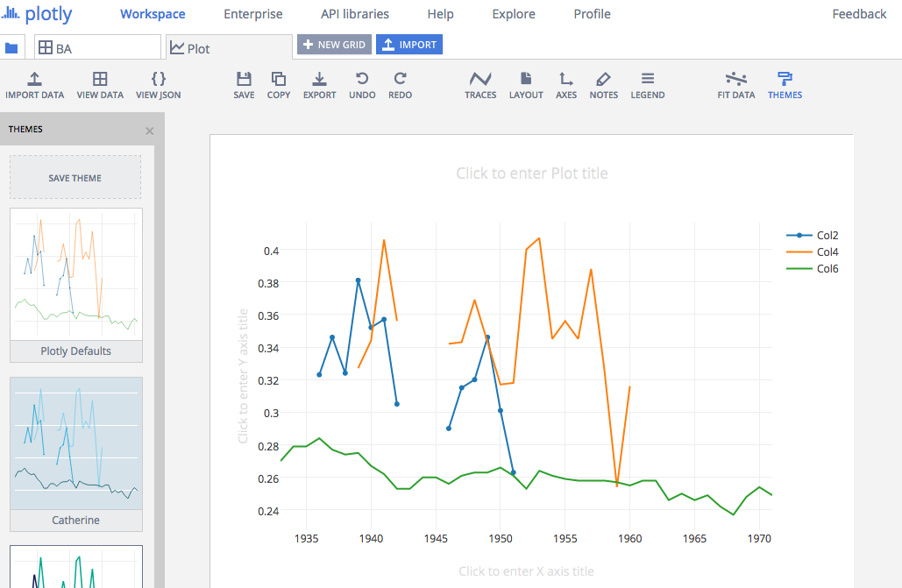Save the plot with Save icon
The height and width of the screenshot is (588, 902).
pos(244,79)
